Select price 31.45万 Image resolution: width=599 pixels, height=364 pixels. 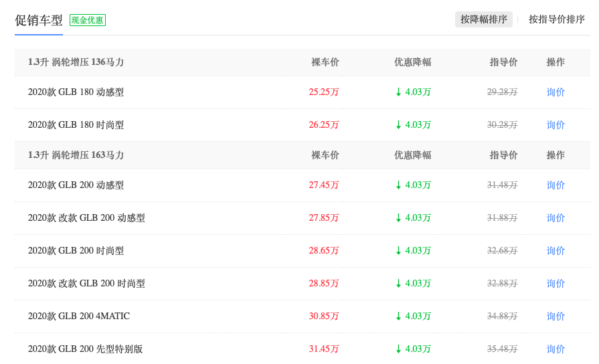click(x=324, y=349)
